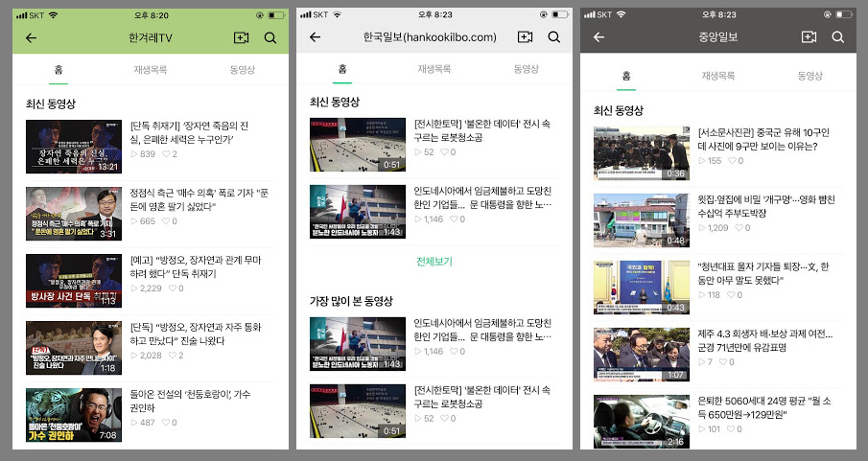Open title '[단독] 방정오, 장자연과 자주 통화'
This screenshot has width=868, height=461.
(196, 334)
